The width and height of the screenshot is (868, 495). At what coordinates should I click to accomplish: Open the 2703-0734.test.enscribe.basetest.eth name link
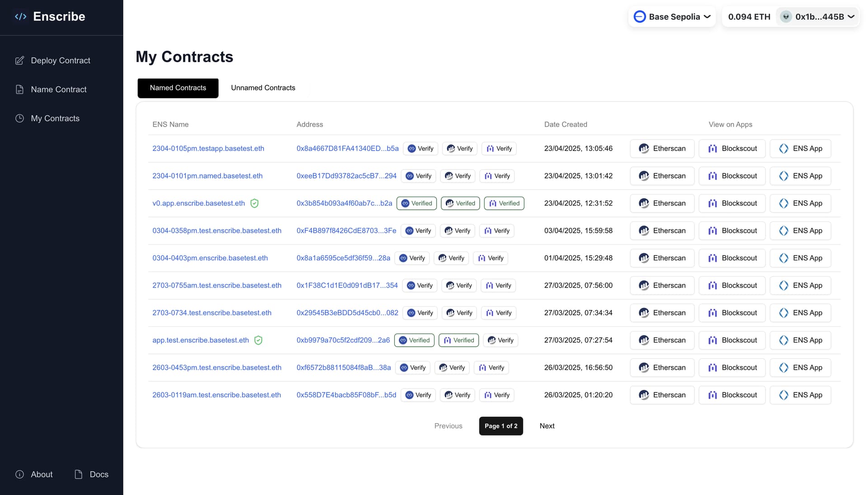212,313
